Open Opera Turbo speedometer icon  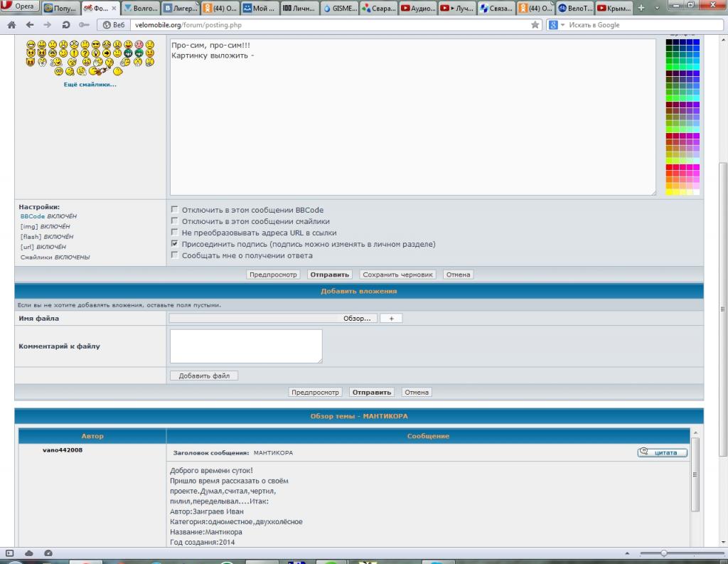point(48,553)
